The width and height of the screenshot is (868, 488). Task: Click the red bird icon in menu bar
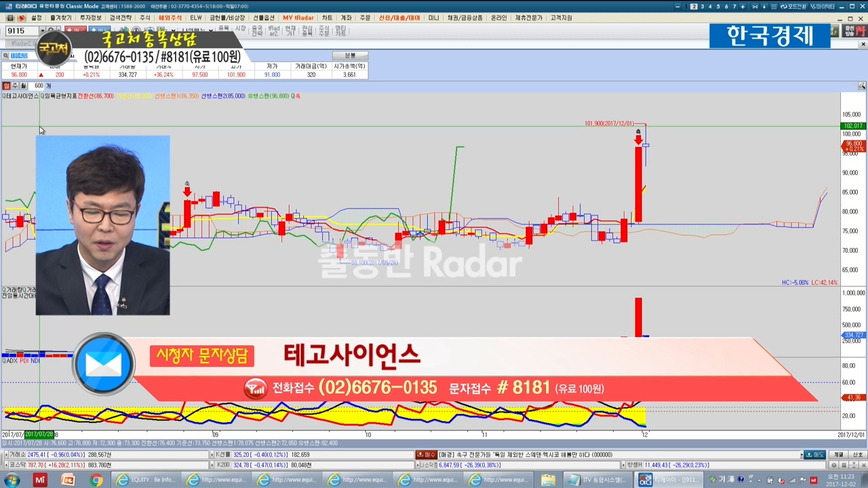coord(21,18)
